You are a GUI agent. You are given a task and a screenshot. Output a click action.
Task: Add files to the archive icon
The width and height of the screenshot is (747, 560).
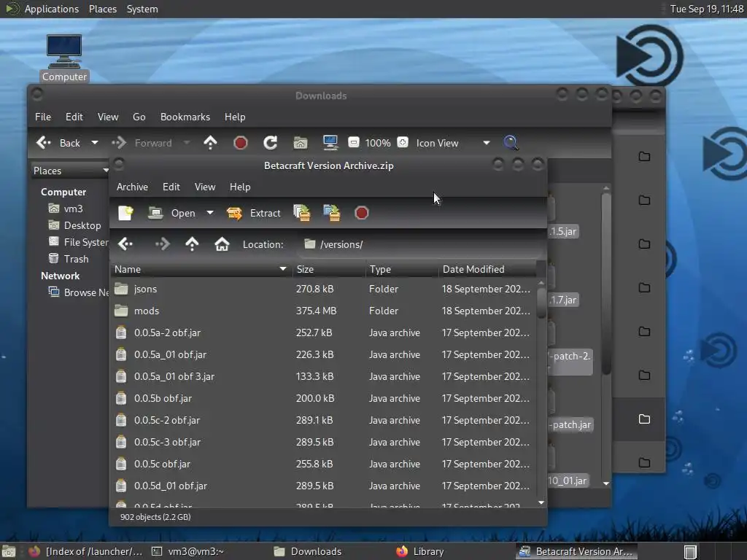click(x=302, y=213)
